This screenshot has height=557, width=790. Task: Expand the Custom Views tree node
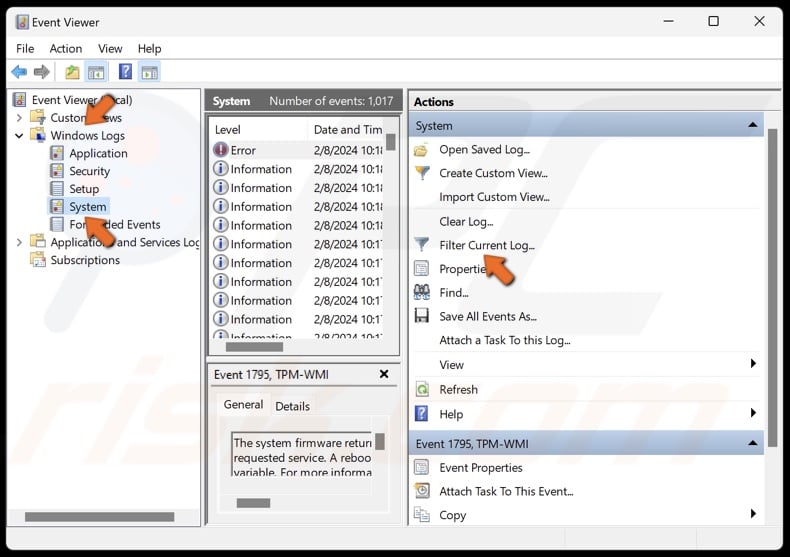[x=19, y=118]
